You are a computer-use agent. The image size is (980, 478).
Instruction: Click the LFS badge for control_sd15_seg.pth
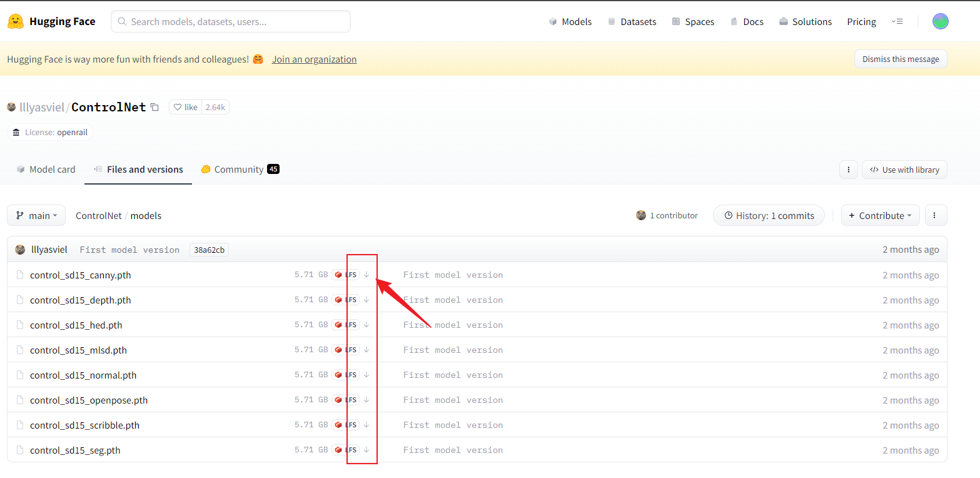click(x=346, y=450)
